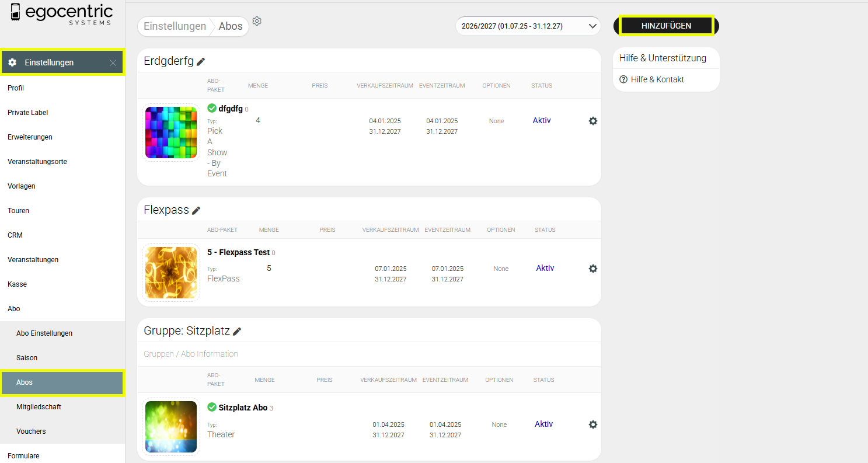Select Mitgliedschaft in the sidebar
Viewport: 868px width, 463px height.
point(39,407)
